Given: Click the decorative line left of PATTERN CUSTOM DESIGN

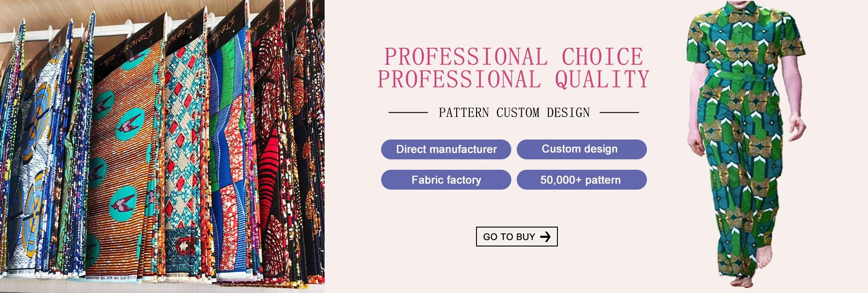Looking at the screenshot, I should coord(408,112).
